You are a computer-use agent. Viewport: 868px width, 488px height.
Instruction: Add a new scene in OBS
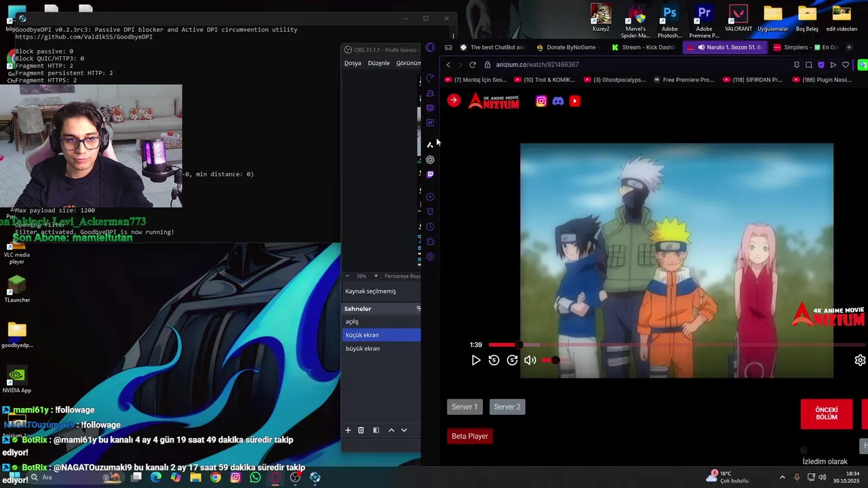tap(348, 430)
